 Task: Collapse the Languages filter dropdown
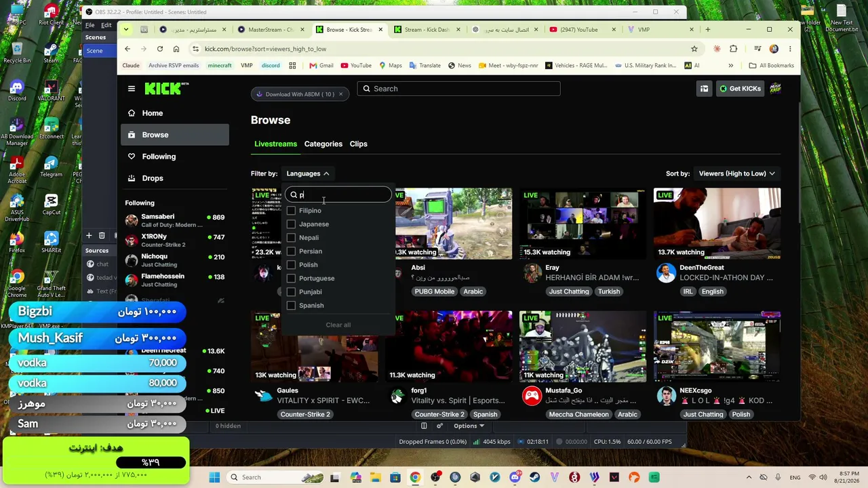[x=308, y=174]
